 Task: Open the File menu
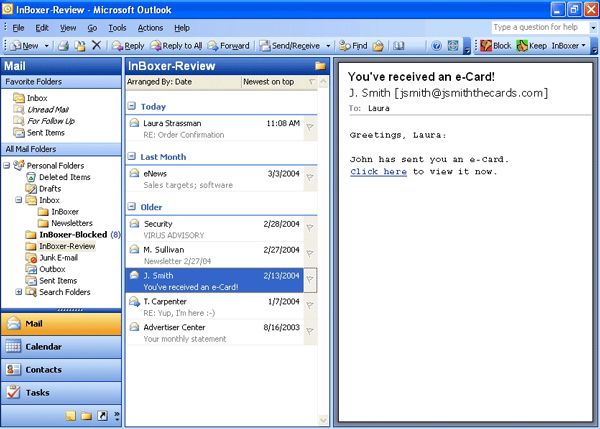(x=18, y=28)
